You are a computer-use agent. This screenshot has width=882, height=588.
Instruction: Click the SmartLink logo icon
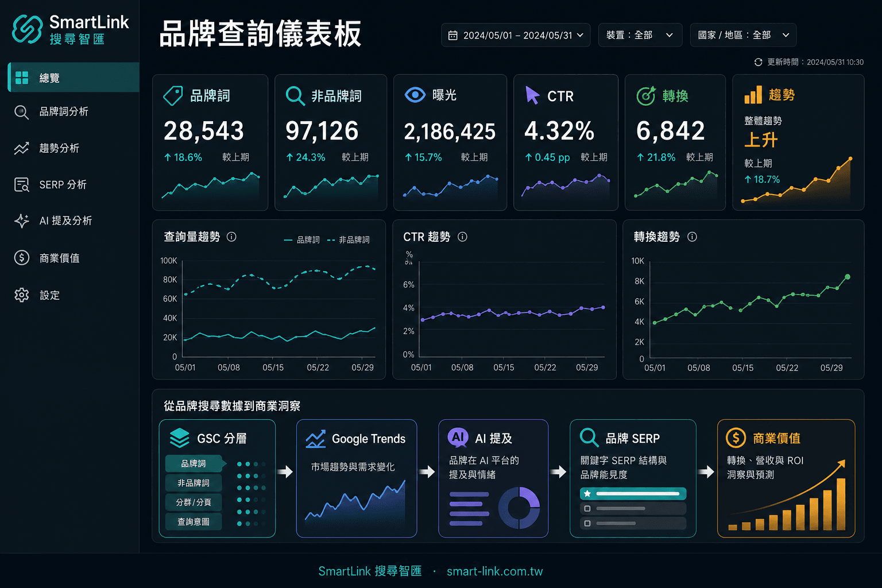tap(27, 29)
